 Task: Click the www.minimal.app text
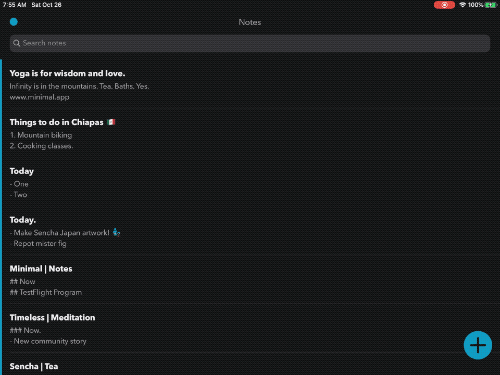coord(39,97)
